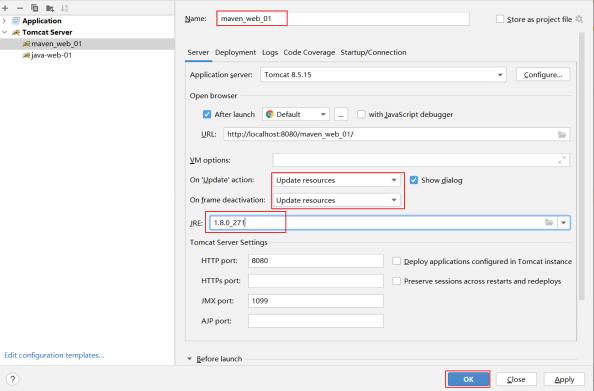Screen dimensions: 594x391
Task: Collapse the Before launch section
Action: (x=189, y=358)
